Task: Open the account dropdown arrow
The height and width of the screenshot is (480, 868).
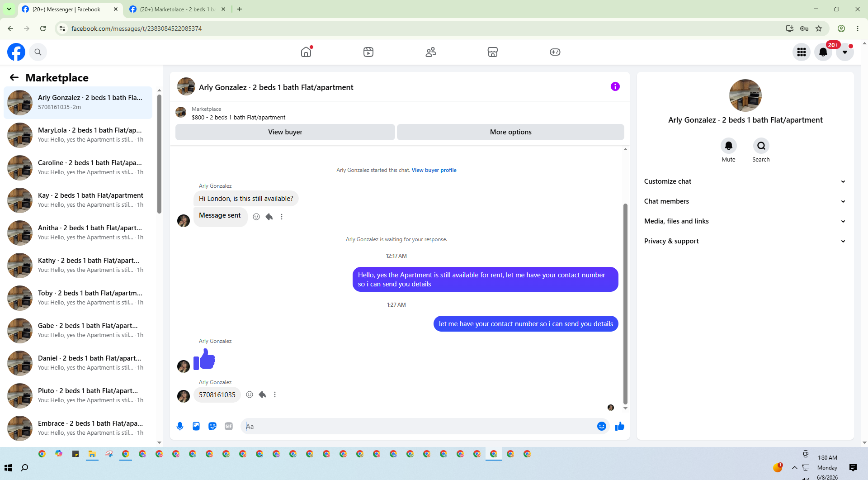Action: click(845, 52)
